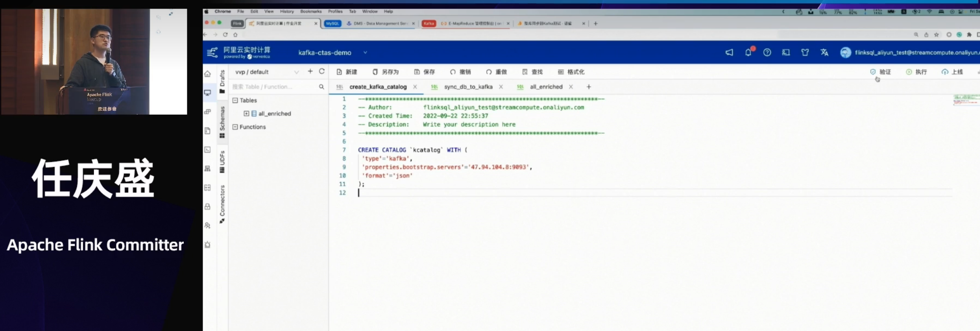Click the MySQL tab group label in Chrome
980x331 pixels.
tap(332, 23)
